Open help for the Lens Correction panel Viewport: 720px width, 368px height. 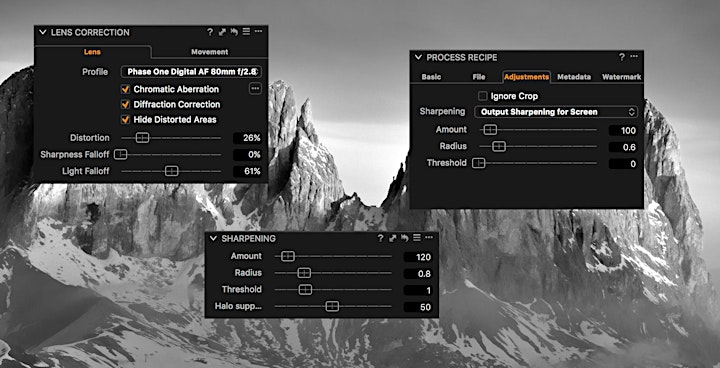(210, 32)
